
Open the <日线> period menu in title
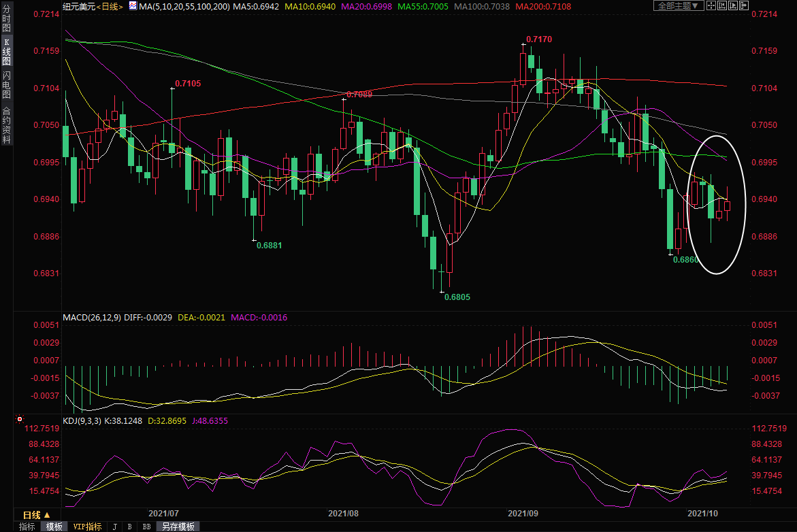click(x=110, y=6)
